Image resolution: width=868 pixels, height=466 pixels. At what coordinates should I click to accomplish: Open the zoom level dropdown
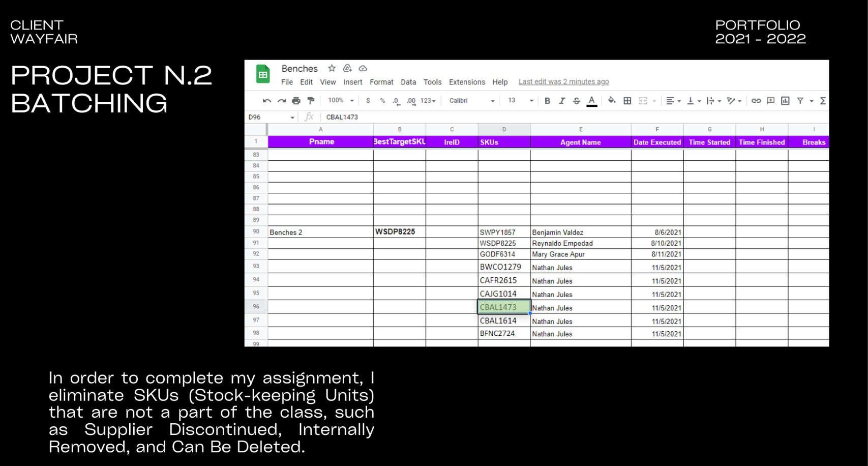341,101
